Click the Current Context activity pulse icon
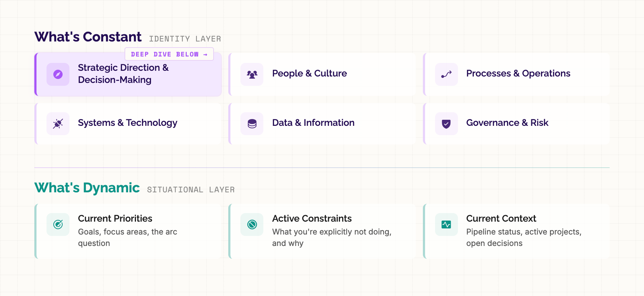The width and height of the screenshot is (644, 296). pos(446,225)
